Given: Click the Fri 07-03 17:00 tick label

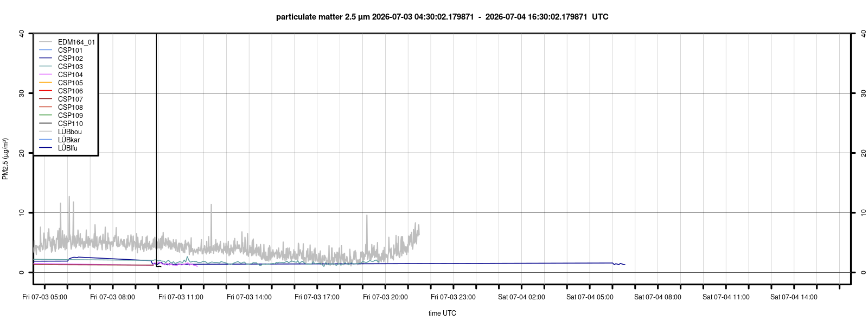Looking at the screenshot, I should [317, 297].
